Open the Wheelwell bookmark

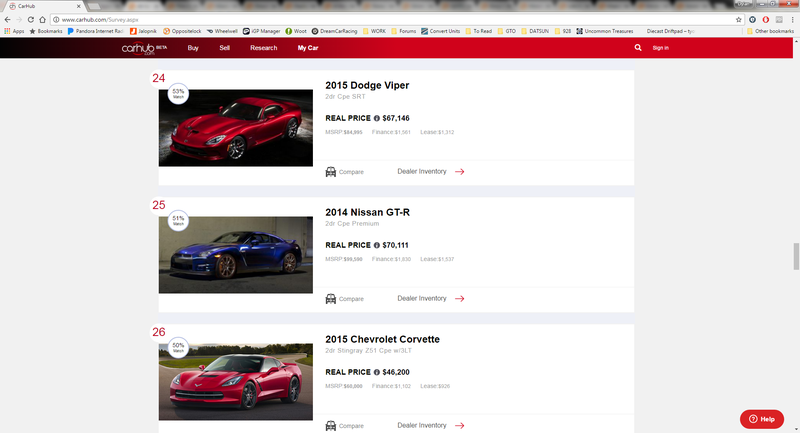pyautogui.click(x=222, y=31)
